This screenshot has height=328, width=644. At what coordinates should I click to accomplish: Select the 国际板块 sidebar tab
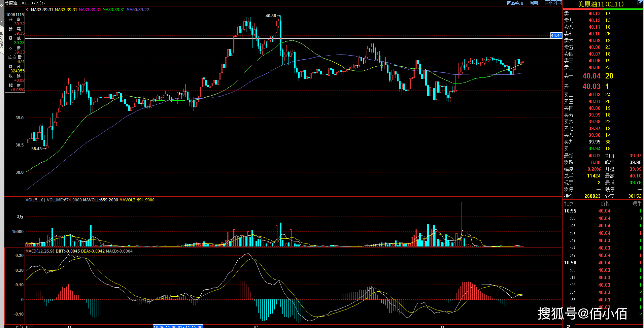click(x=2, y=40)
